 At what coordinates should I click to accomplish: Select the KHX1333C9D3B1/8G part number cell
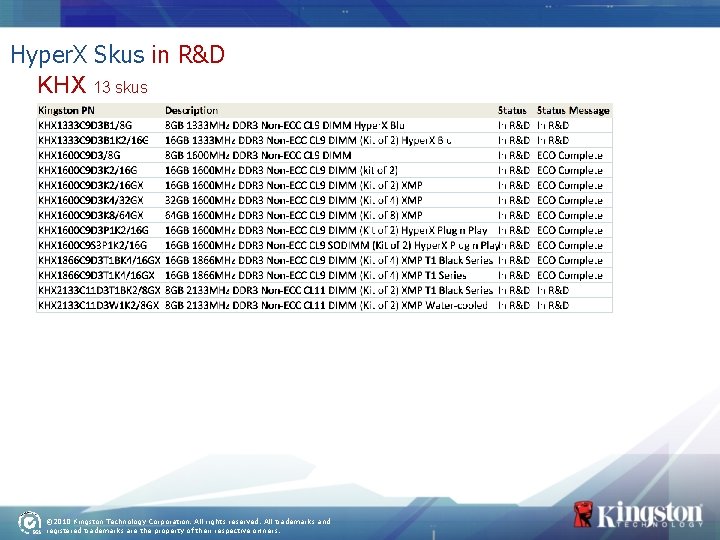click(85, 125)
